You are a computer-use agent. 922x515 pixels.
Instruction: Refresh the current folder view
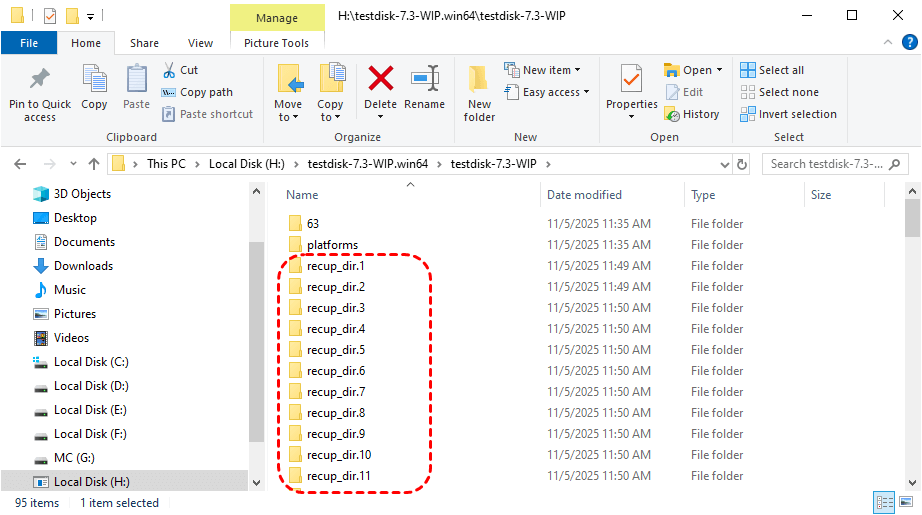coord(742,164)
